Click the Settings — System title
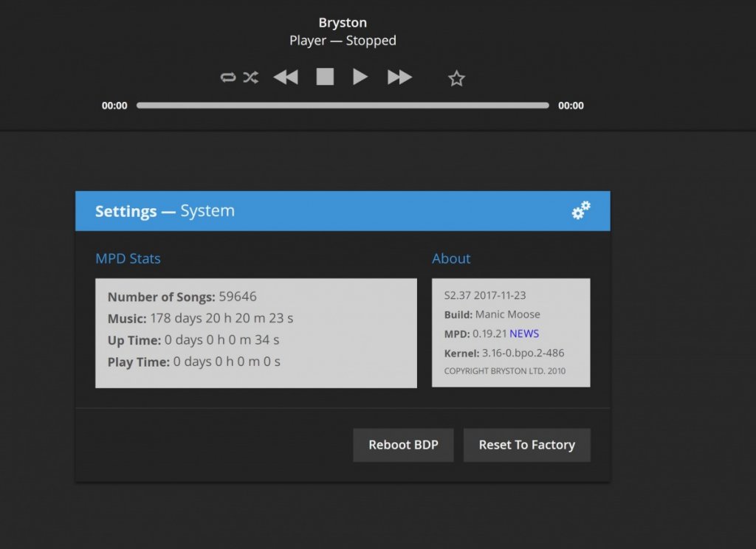 click(165, 211)
